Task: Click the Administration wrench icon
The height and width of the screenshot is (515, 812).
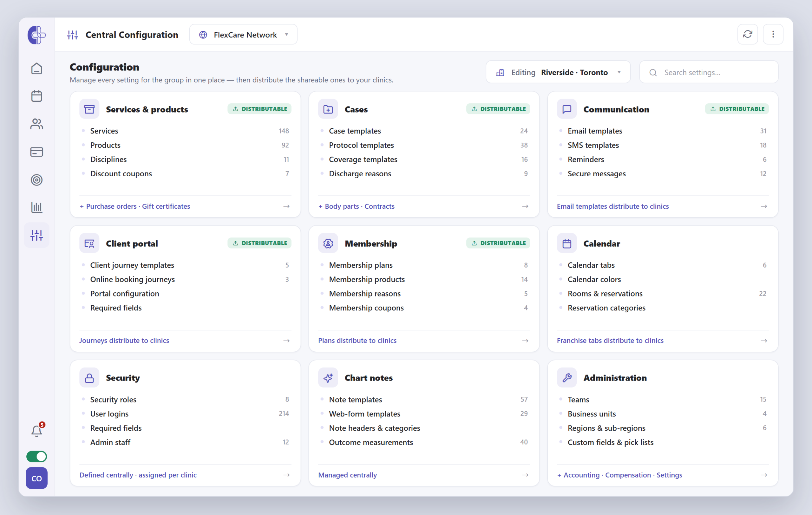Action: (x=567, y=378)
